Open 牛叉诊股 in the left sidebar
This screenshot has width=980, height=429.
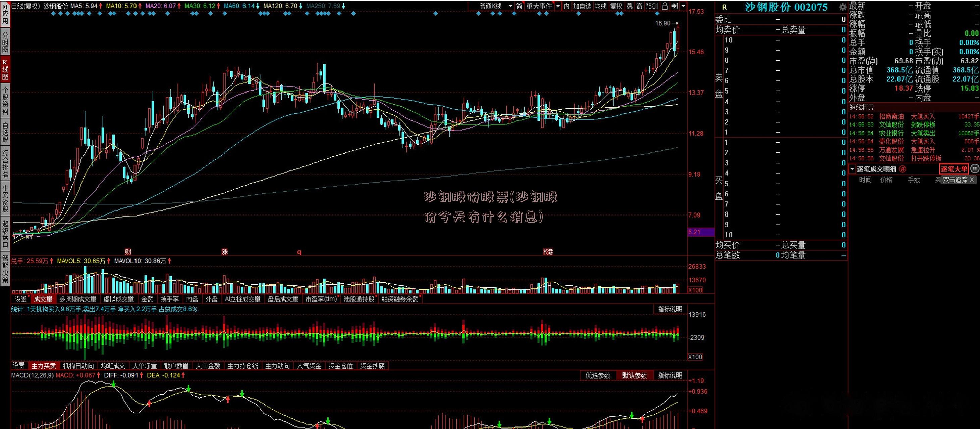[x=5, y=198]
